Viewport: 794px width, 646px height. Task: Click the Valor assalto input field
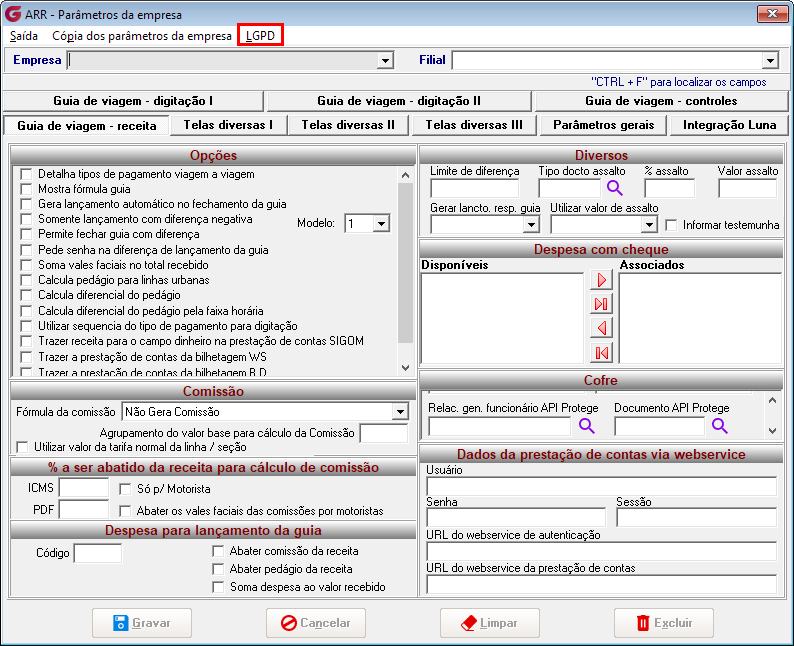(747, 188)
